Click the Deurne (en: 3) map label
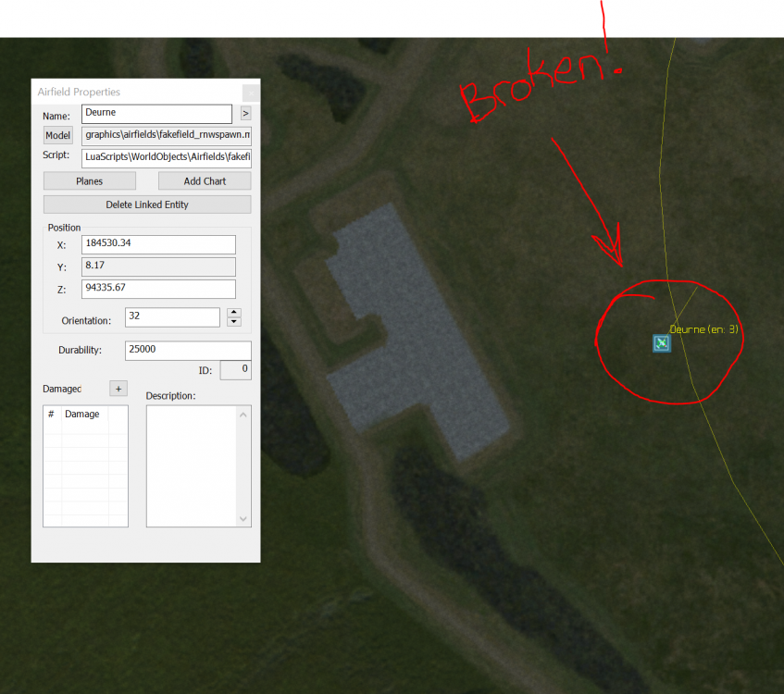The width and height of the screenshot is (784, 694). (x=703, y=329)
